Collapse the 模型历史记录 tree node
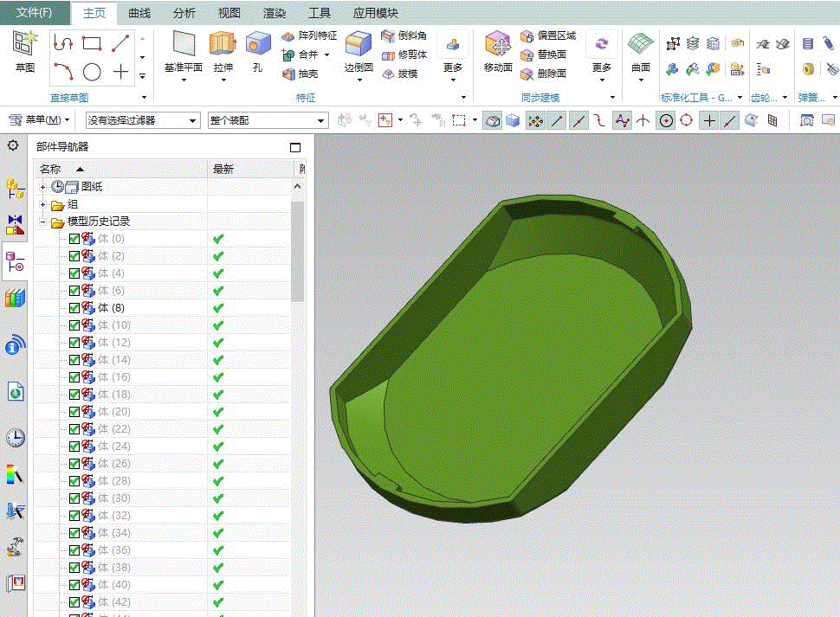The image size is (840, 617). click(x=42, y=222)
